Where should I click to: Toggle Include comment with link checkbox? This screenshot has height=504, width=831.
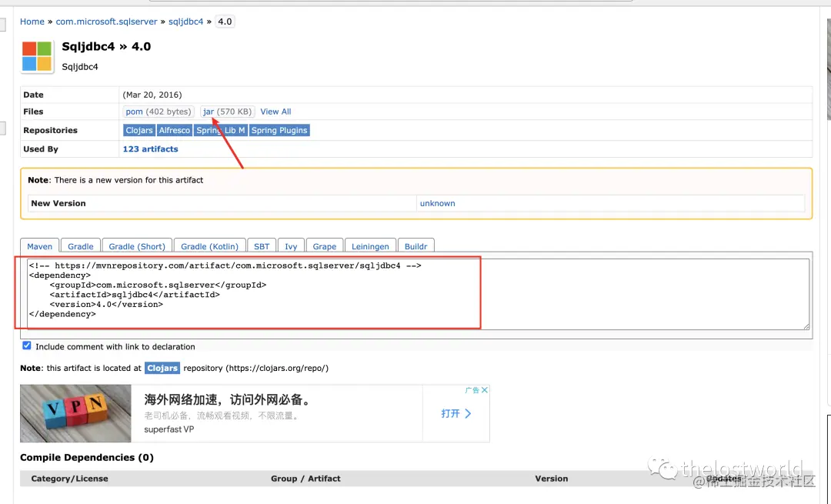pyautogui.click(x=26, y=345)
